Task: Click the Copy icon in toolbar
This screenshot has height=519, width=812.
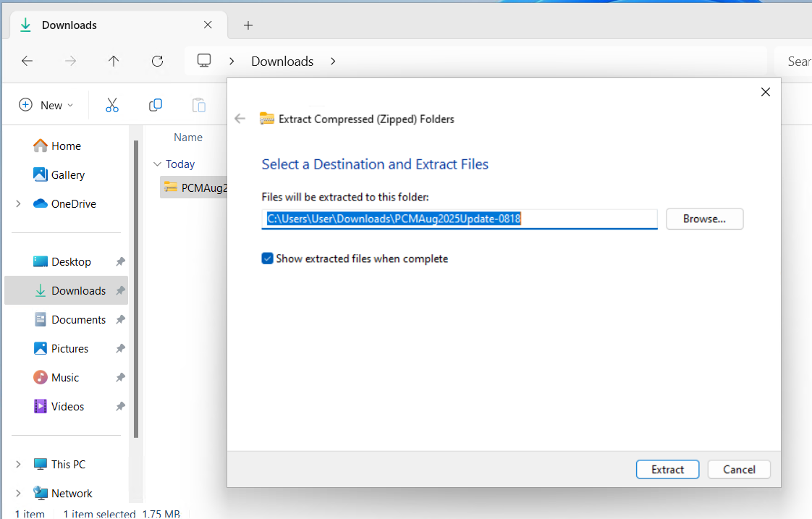Action: (x=155, y=106)
